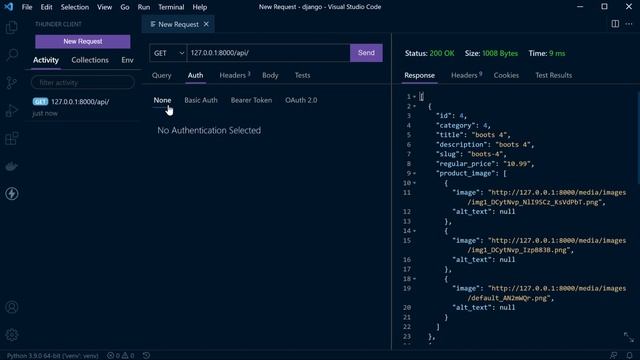
Task: Show the Response tab
Action: pos(419,76)
